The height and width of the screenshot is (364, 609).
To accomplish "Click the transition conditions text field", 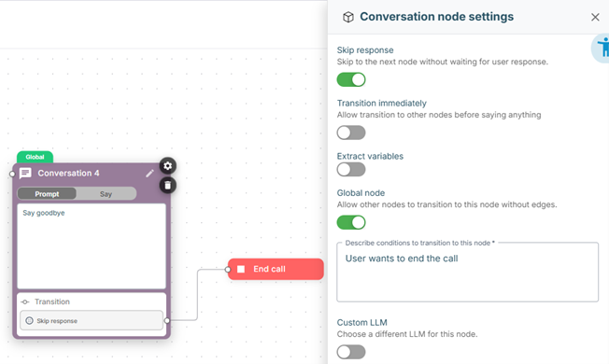I will pyautogui.click(x=467, y=272).
